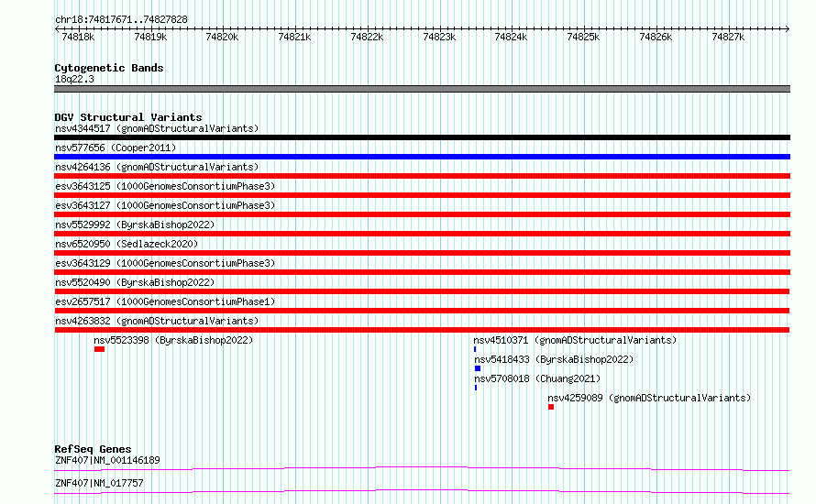The width and height of the screenshot is (816, 504).
Task: Select the nsv4263832 red variant bar
Action: tap(422, 330)
